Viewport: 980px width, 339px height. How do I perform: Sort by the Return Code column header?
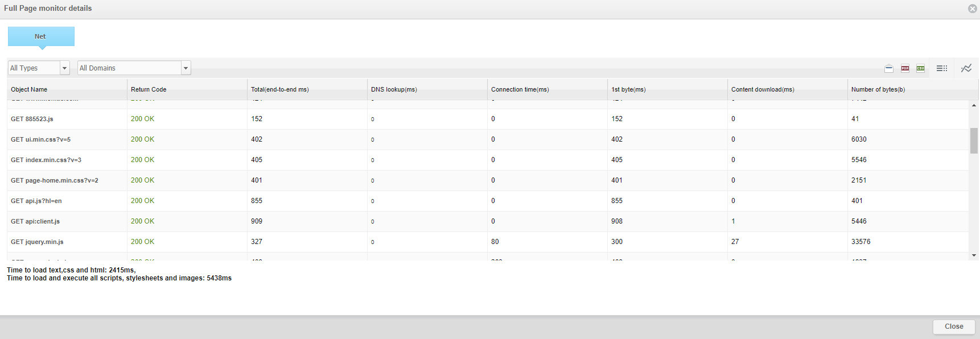point(149,89)
